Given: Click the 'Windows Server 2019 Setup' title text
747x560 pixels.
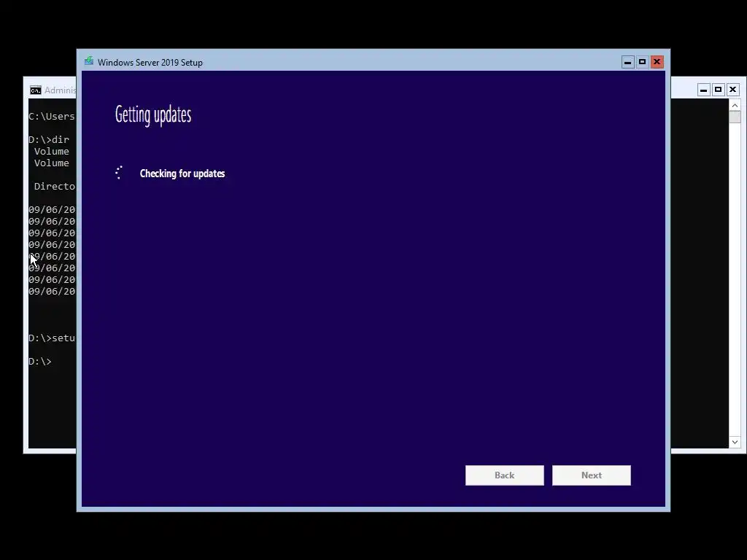Looking at the screenshot, I should 150,63.
